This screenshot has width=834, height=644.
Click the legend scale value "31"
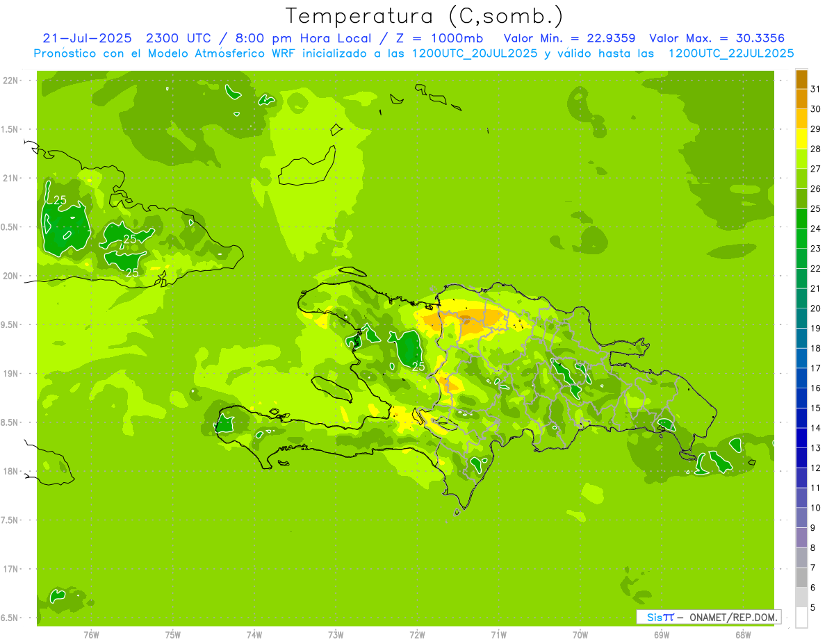(x=815, y=89)
